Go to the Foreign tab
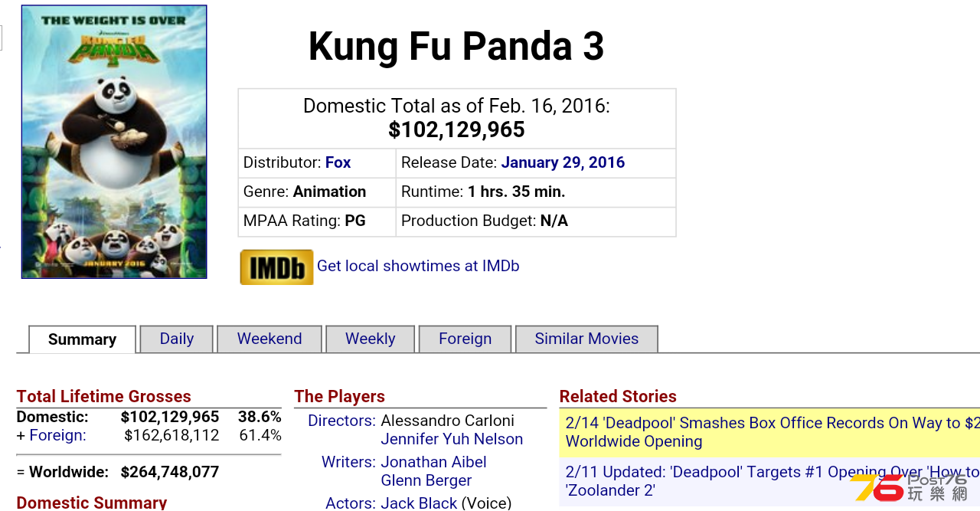Image resolution: width=980 pixels, height=511 pixels. coord(465,339)
